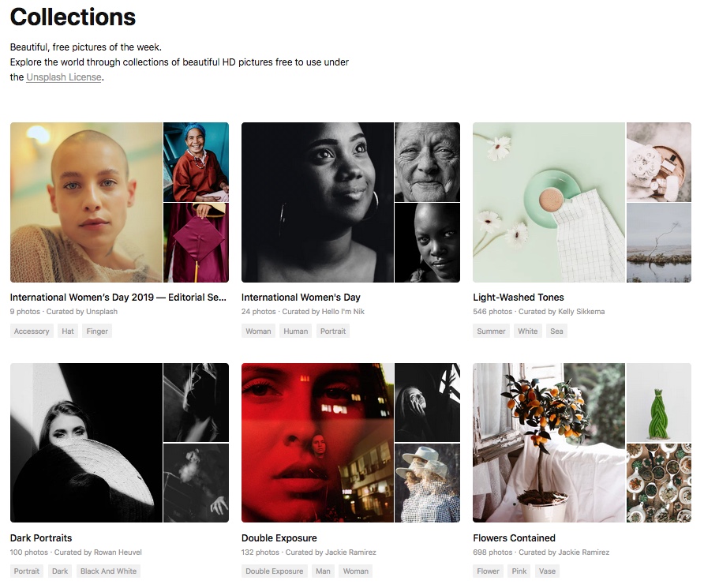The height and width of the screenshot is (588, 704).
Task: Choose the Black And White tag
Action: click(108, 571)
